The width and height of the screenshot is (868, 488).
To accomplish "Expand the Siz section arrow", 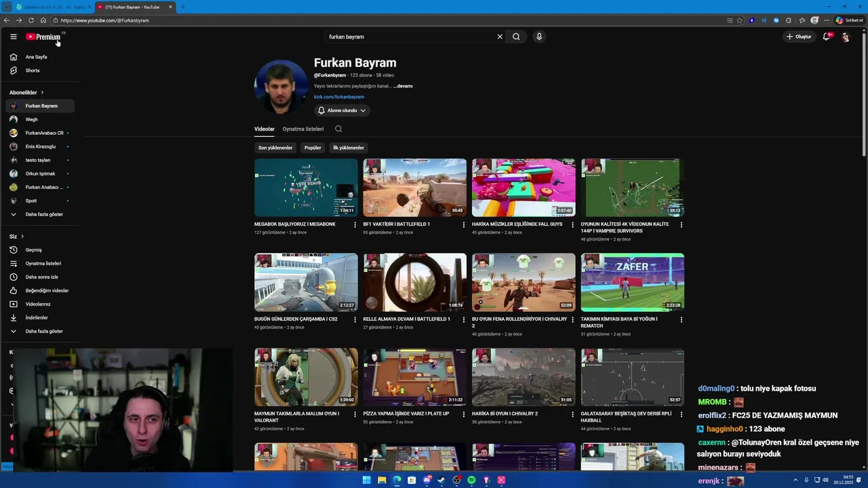I will pyautogui.click(x=22, y=237).
